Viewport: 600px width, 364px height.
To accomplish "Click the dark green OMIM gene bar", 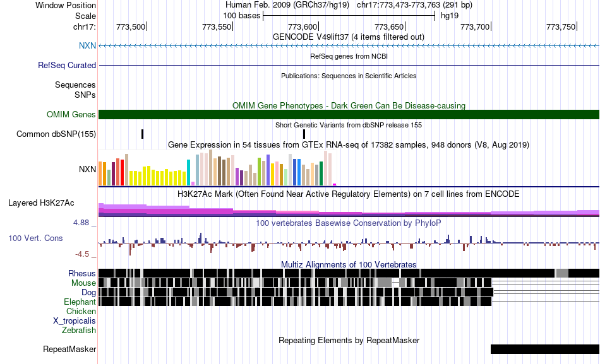I will 349,114.
